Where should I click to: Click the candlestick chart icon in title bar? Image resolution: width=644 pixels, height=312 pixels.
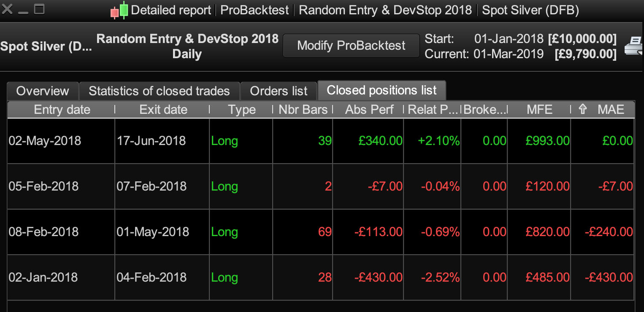(119, 10)
